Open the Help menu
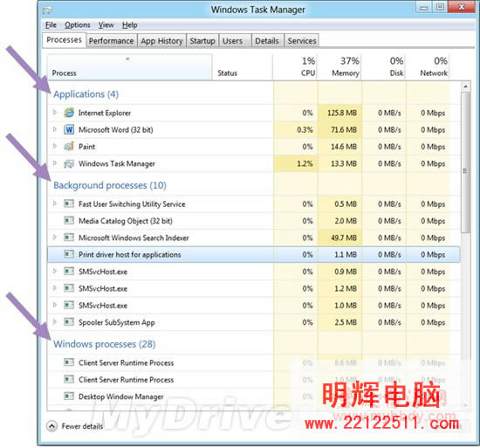 tap(130, 25)
